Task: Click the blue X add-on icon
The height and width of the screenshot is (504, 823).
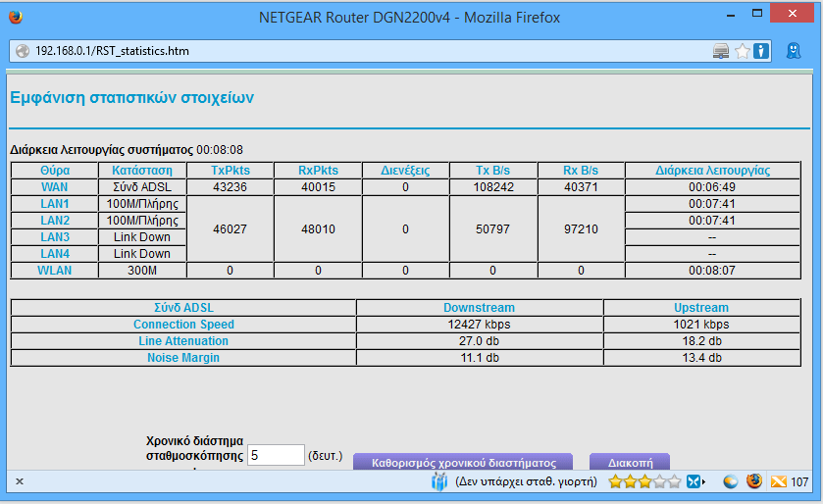Action: click(x=694, y=480)
